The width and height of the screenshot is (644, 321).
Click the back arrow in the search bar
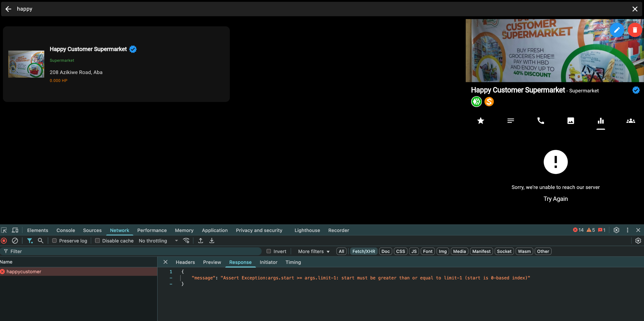click(x=8, y=9)
